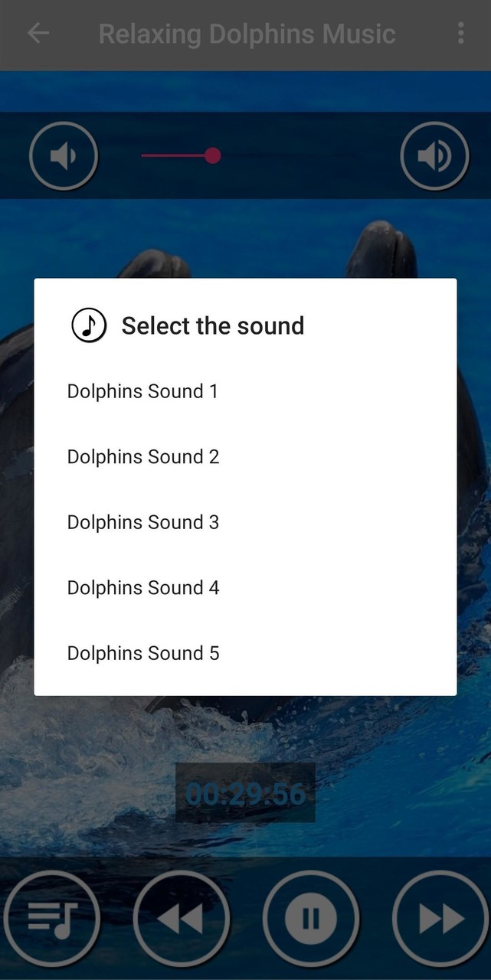Skip to the next dolphin track
Image resolution: width=491 pixels, height=980 pixels.
(x=437, y=918)
